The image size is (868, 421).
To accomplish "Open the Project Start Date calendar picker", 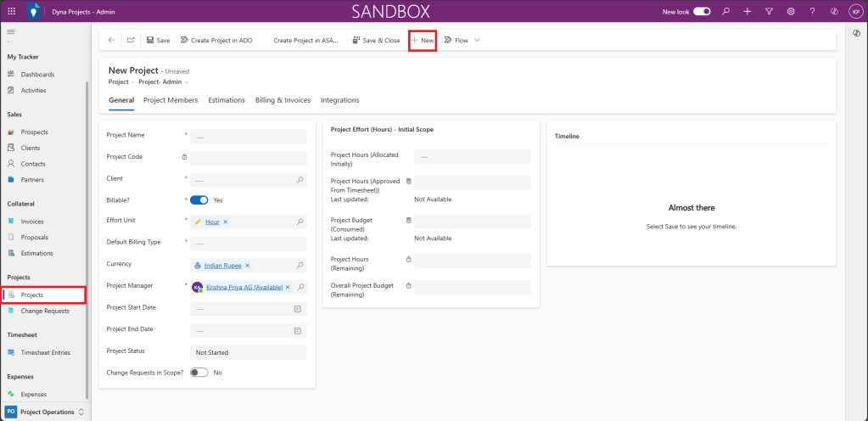I will click(x=298, y=309).
